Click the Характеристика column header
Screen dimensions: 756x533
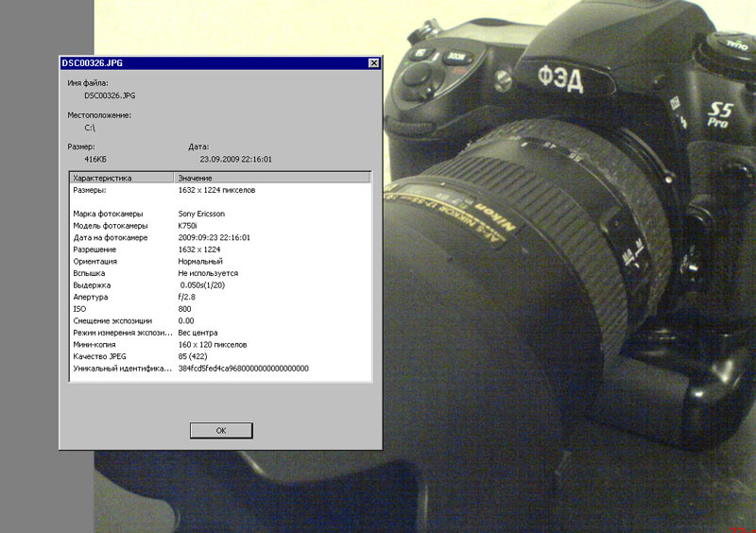click(x=122, y=178)
